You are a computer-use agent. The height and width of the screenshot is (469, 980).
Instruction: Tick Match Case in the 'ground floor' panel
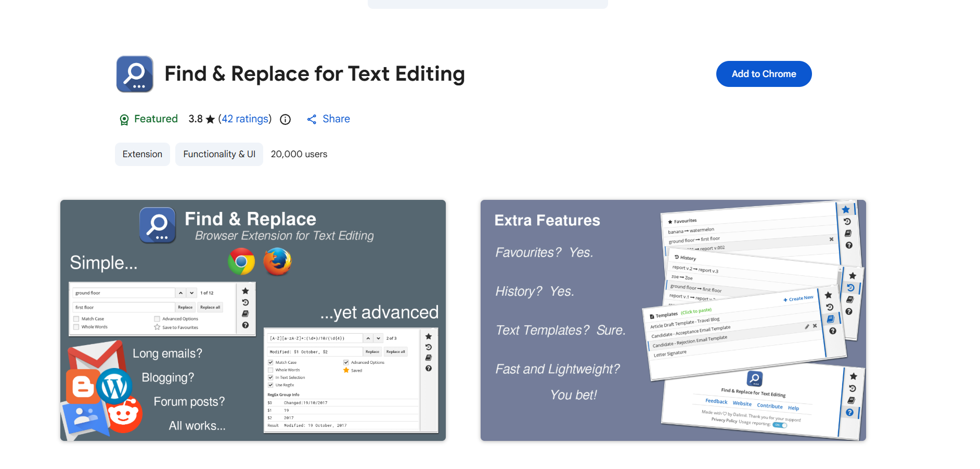76,319
